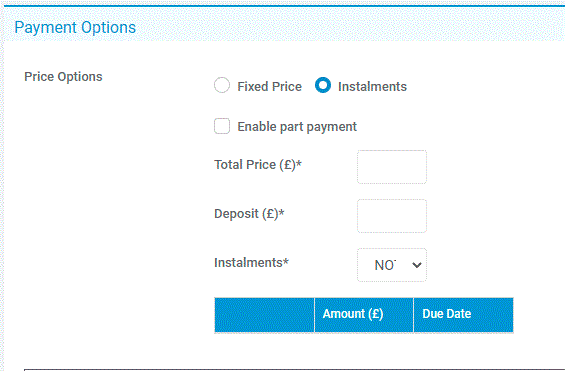
Task: Click the Enable part payment label
Action: 297,127
